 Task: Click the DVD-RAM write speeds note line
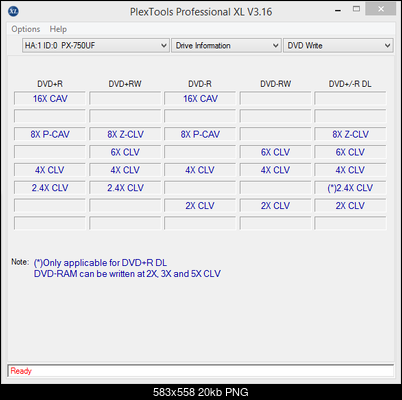127,274
